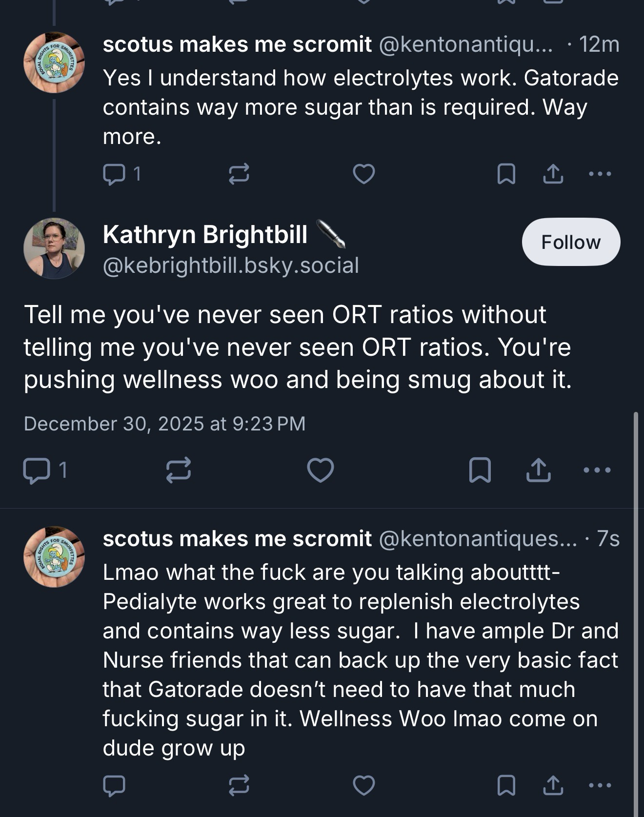Screen dimensions: 644x817
Task: Reply to Kathryn Brightbill's main post
Action: (x=37, y=470)
